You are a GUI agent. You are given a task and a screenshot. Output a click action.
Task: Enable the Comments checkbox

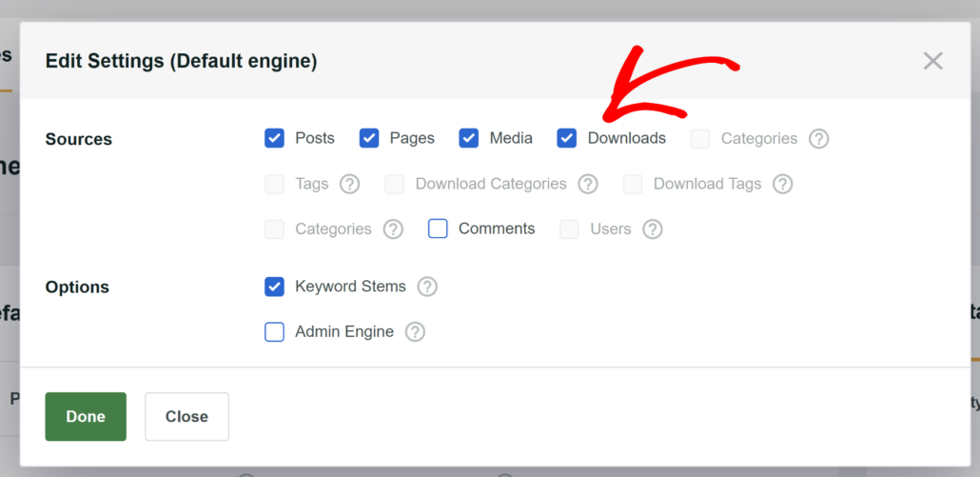(438, 229)
